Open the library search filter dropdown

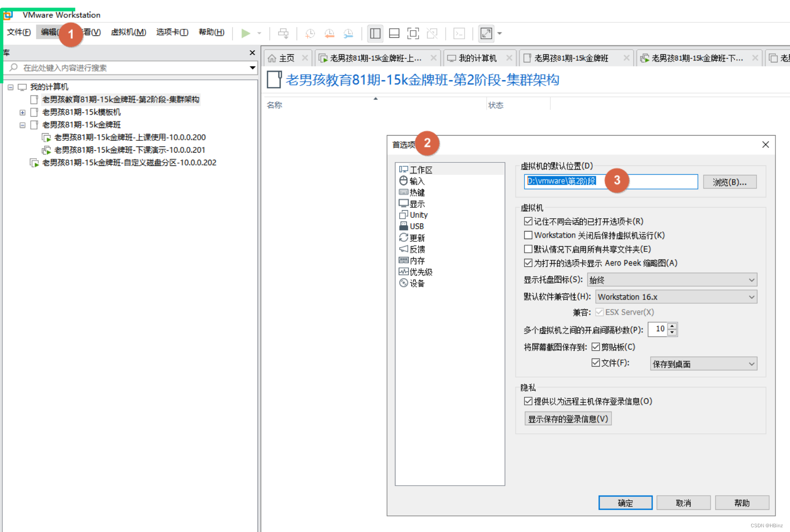pos(253,68)
